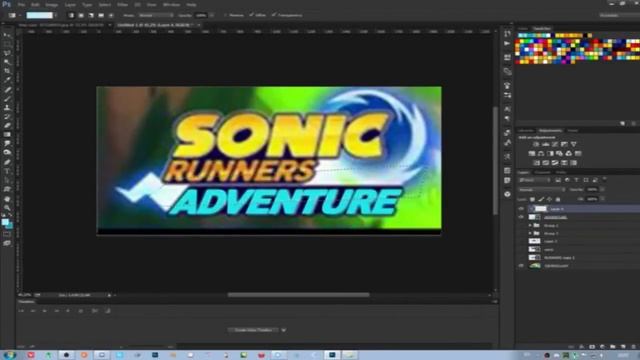Select the Eyedropper tool
This screenshot has width=640, height=360.
point(7,80)
